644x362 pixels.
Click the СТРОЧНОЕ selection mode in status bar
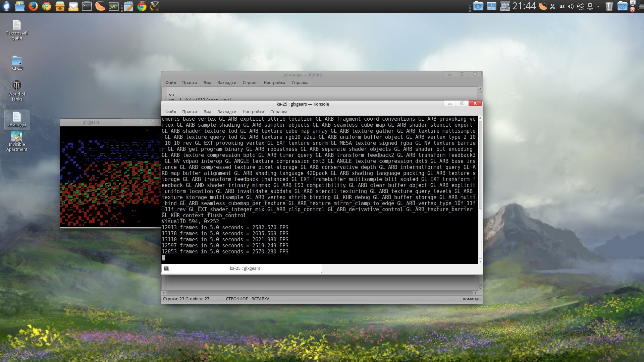pos(237,299)
